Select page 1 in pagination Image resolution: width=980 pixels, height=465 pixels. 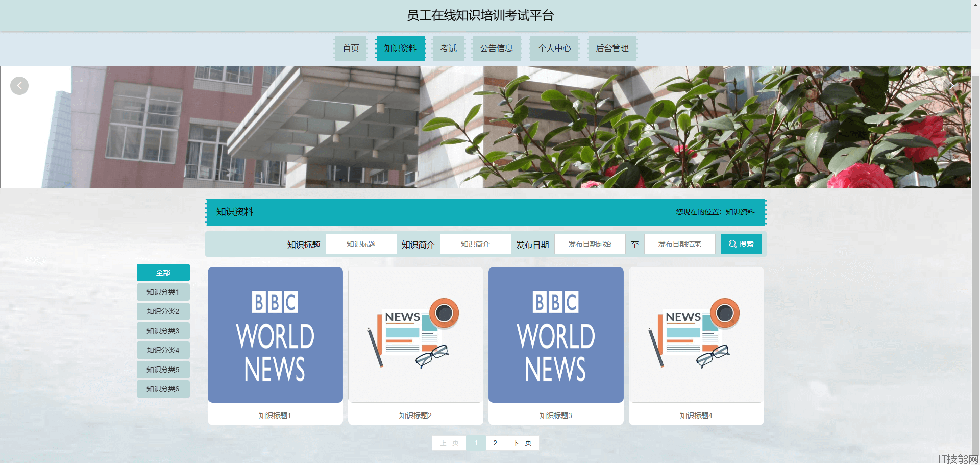point(476,443)
